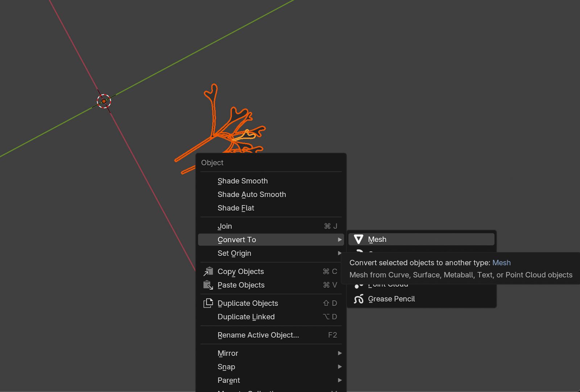Select Shade Flat option
580x392 pixels.
pos(236,208)
